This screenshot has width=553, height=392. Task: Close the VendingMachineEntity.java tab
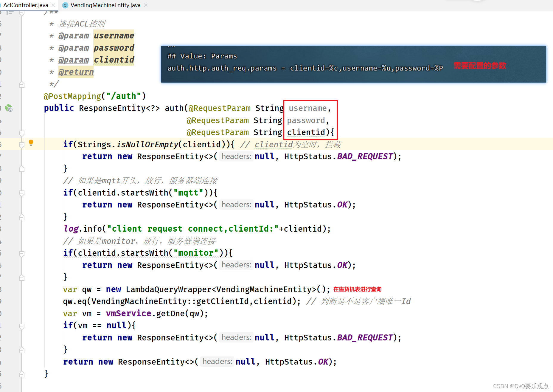click(146, 5)
